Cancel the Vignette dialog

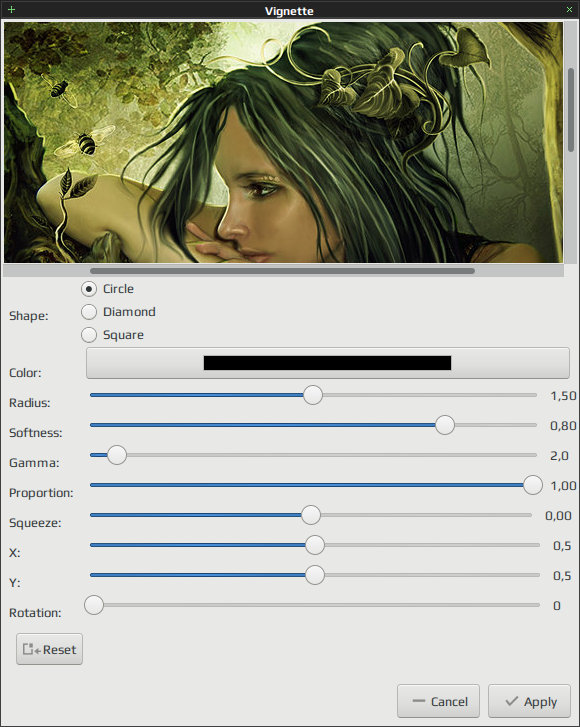tap(438, 701)
